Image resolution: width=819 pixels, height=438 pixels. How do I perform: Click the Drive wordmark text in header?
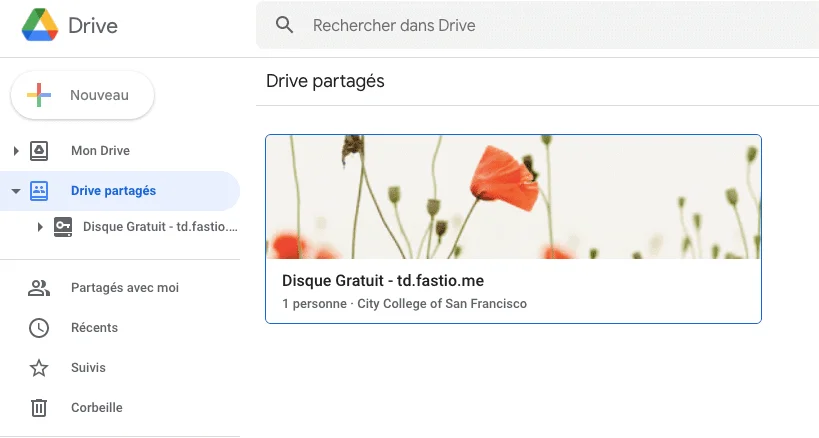point(93,26)
